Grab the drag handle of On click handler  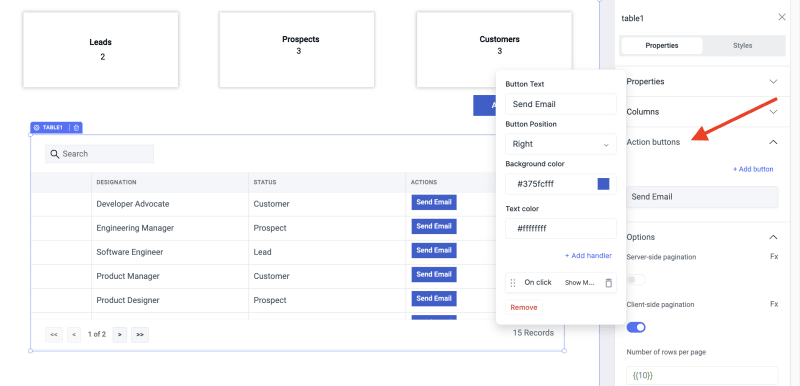513,282
